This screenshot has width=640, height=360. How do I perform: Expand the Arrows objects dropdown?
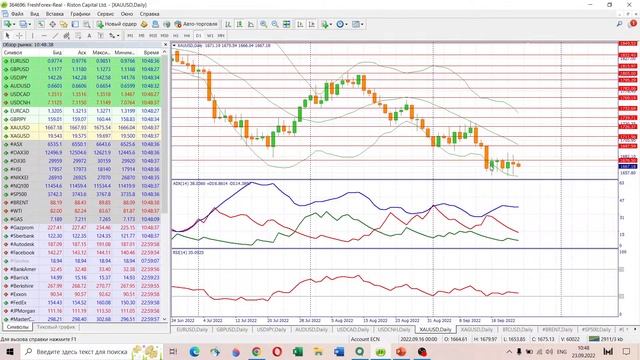[118, 36]
